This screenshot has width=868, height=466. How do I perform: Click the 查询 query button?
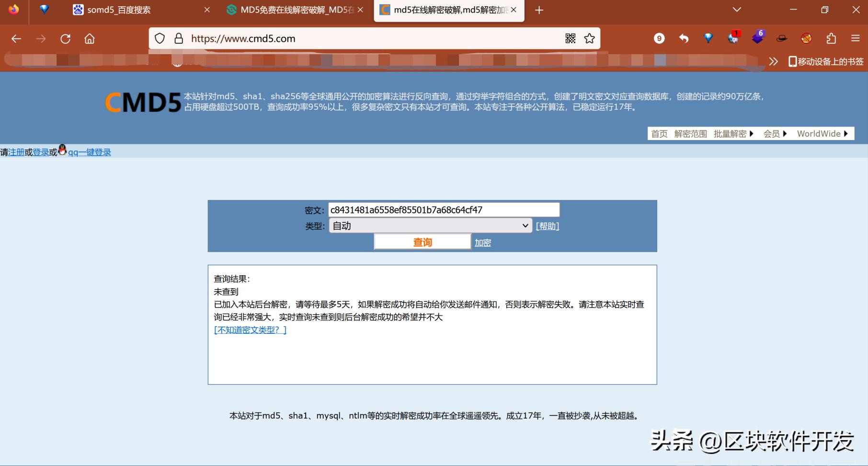422,242
